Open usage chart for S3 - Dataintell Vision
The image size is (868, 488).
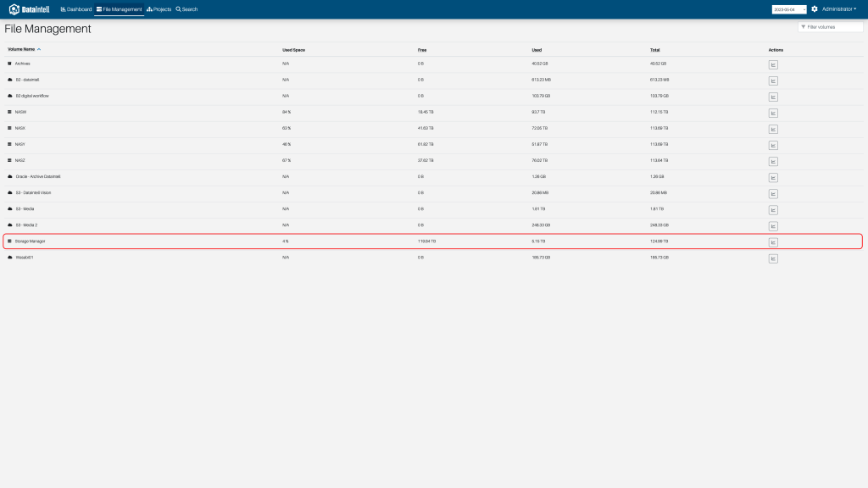pos(773,194)
